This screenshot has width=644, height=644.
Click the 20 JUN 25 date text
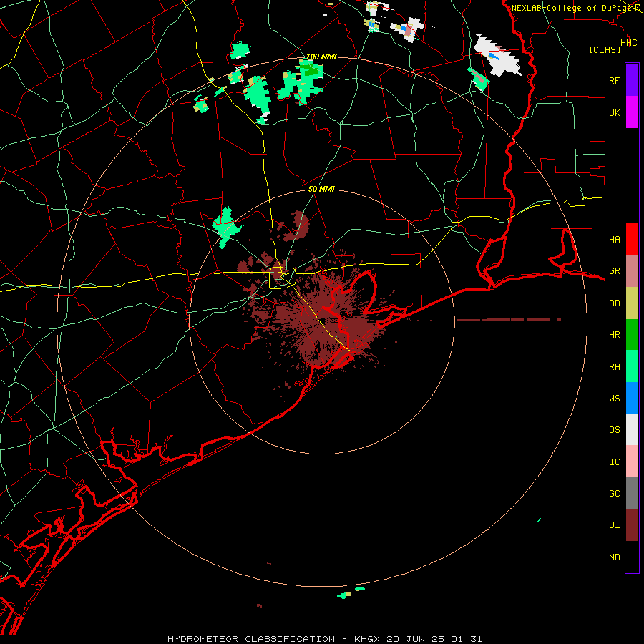tap(415, 639)
